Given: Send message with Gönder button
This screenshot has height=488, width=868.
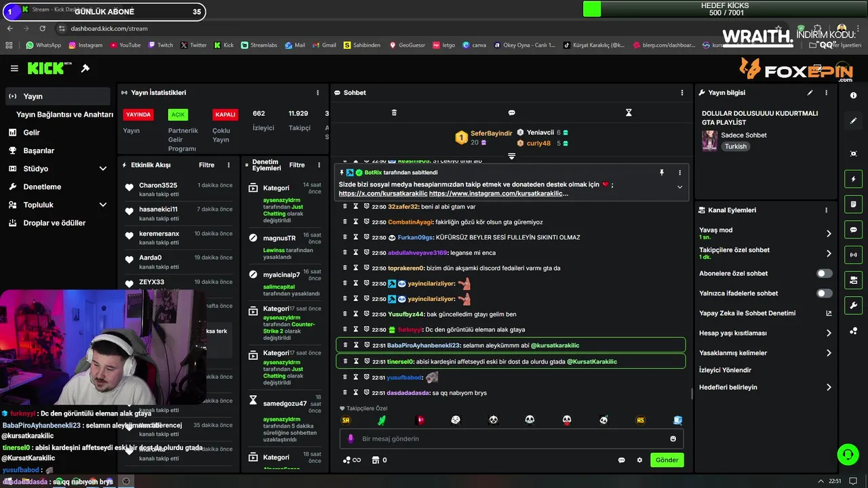Looking at the screenshot, I should [x=667, y=460].
